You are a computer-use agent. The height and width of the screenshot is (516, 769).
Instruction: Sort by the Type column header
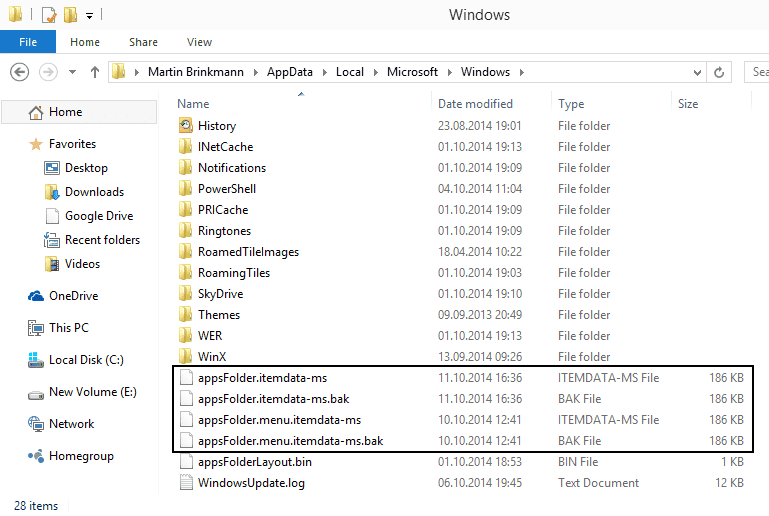(x=571, y=104)
